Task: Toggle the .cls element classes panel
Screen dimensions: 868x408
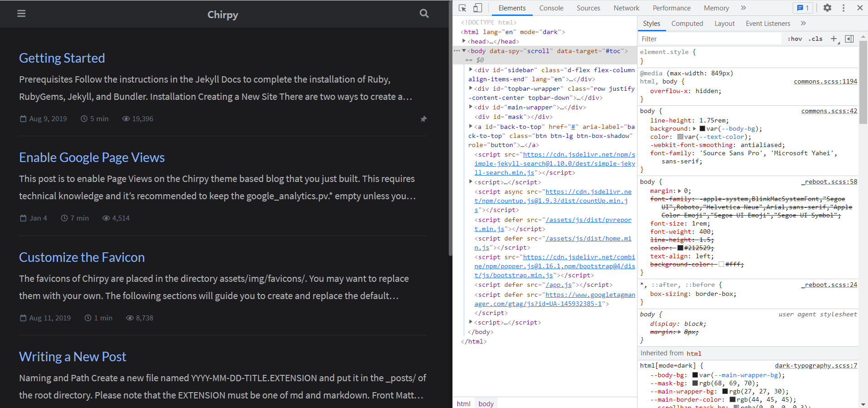Action: coord(815,39)
